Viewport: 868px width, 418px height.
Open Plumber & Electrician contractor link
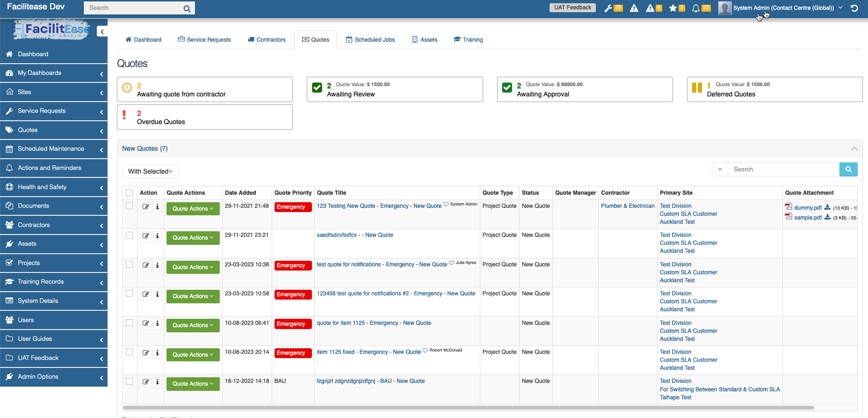click(x=628, y=206)
